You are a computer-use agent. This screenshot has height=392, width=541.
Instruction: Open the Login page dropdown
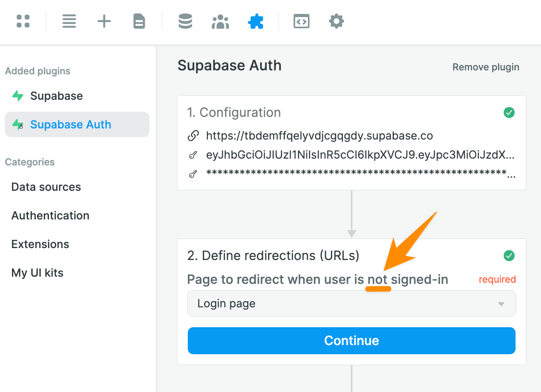coord(352,303)
